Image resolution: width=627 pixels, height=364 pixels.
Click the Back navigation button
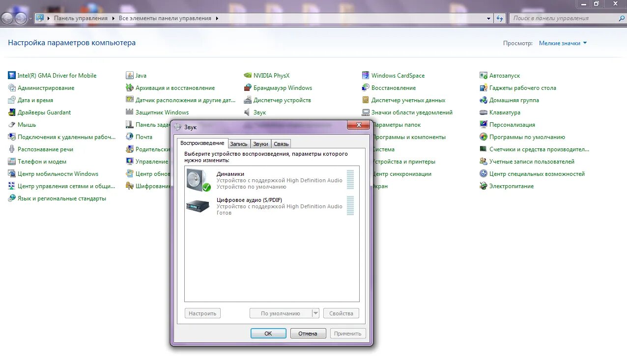coord(7,19)
